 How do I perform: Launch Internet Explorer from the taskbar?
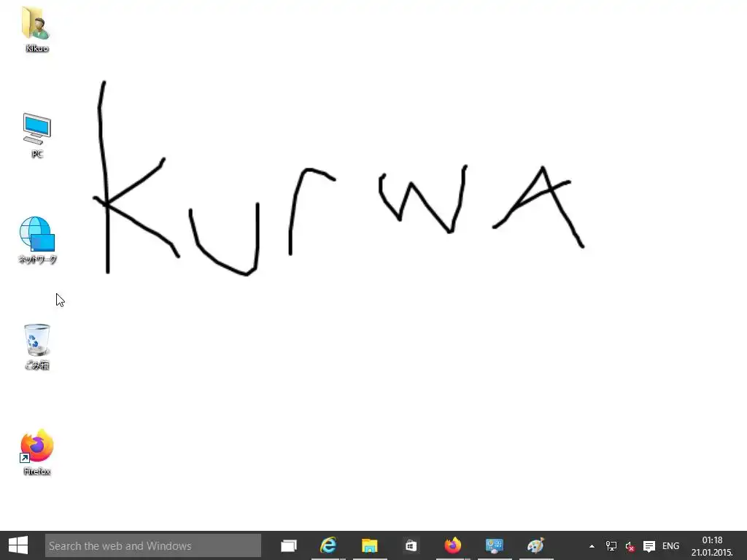(x=328, y=545)
